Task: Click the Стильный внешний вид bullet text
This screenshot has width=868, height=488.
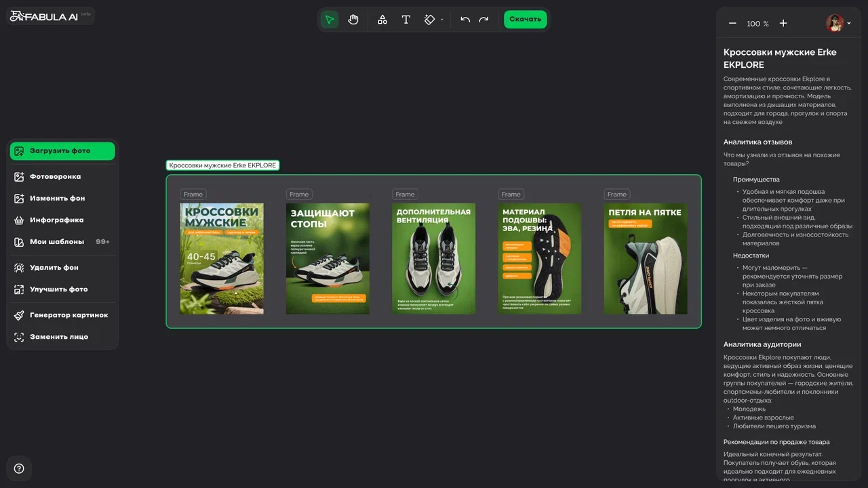Action: pyautogui.click(x=797, y=222)
